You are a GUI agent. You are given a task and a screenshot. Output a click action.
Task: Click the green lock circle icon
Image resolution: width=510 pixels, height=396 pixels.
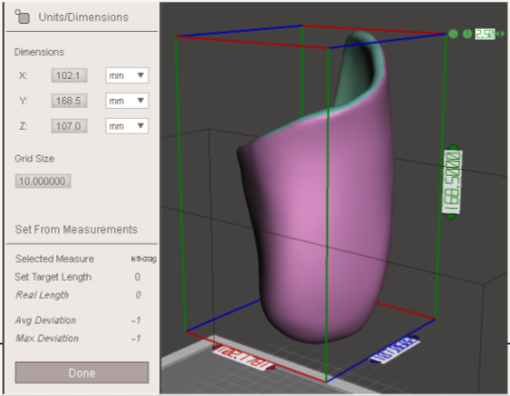pos(467,34)
